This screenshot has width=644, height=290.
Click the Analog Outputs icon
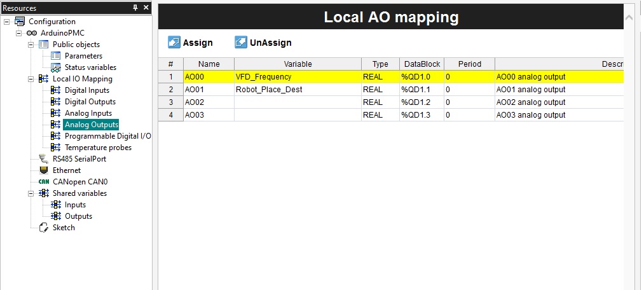pyautogui.click(x=55, y=125)
